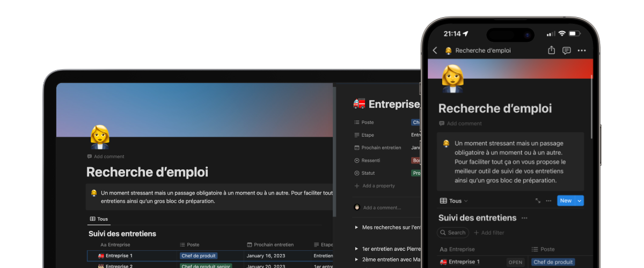This screenshot has width=644, height=268.
Task: Click the Etape property in side panel
Action: point(364,135)
